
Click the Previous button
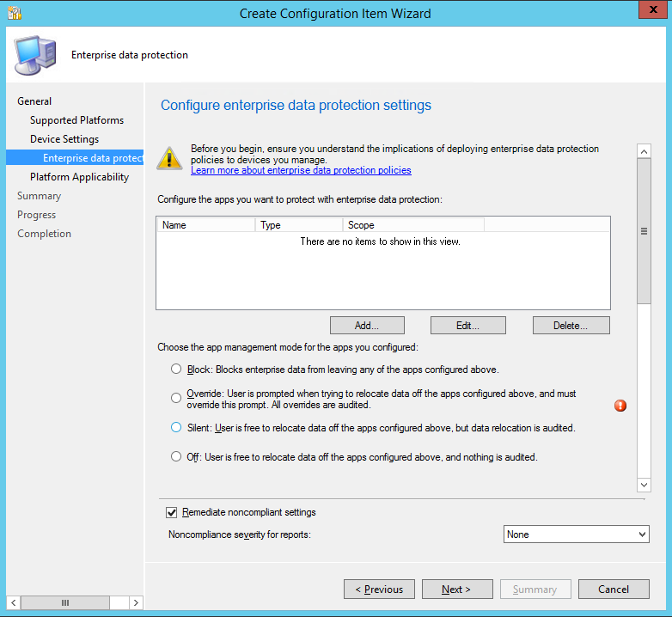[x=379, y=590]
